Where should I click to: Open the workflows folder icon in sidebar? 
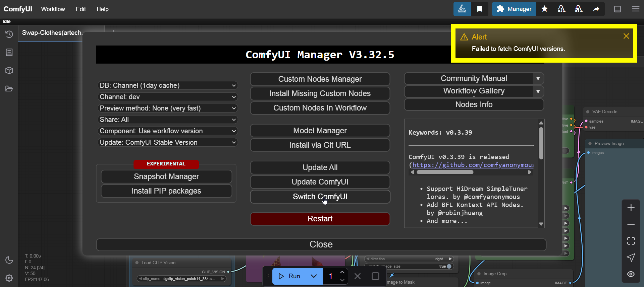pyautogui.click(x=9, y=89)
